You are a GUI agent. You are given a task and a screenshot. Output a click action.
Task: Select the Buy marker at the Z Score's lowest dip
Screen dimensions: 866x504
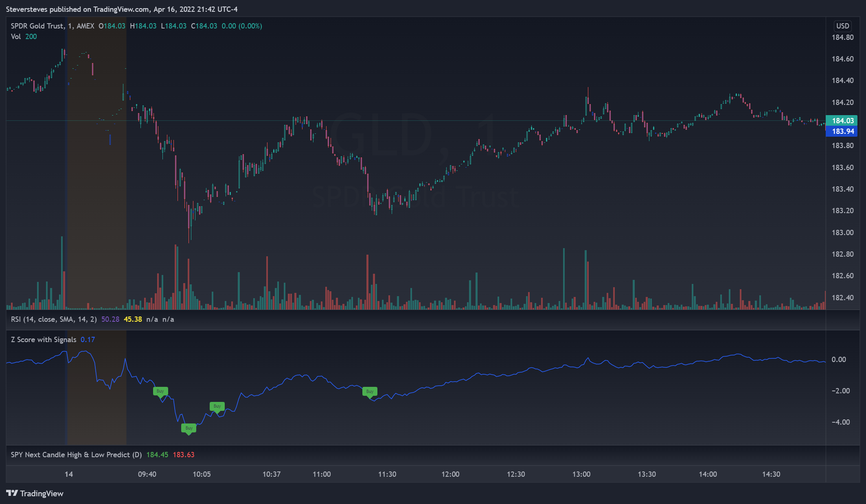point(189,428)
